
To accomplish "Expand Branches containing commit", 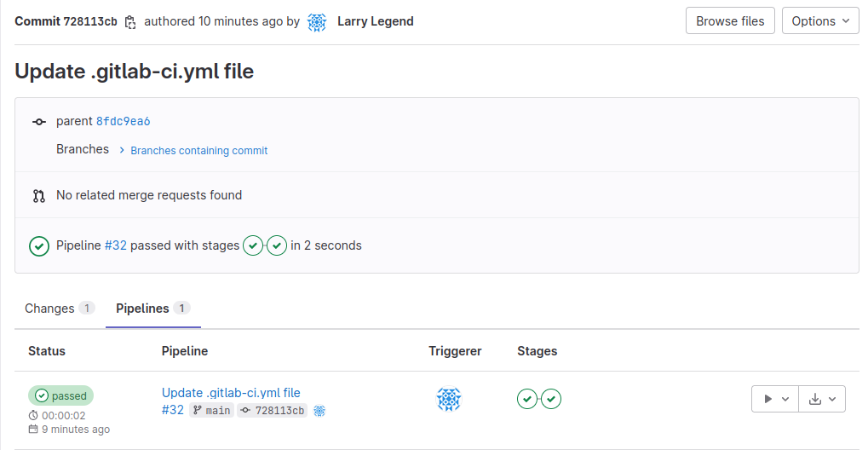I will [198, 151].
